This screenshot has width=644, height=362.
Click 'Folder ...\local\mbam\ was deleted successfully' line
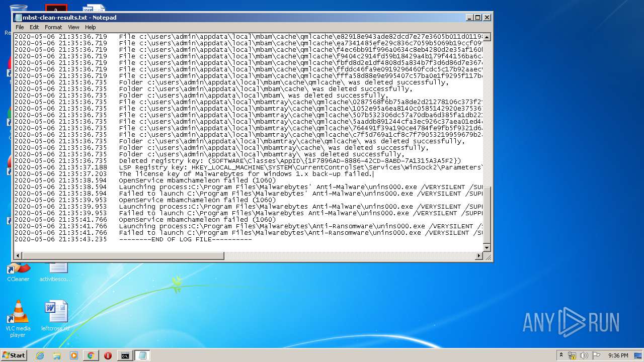pyautogui.click(x=201, y=96)
